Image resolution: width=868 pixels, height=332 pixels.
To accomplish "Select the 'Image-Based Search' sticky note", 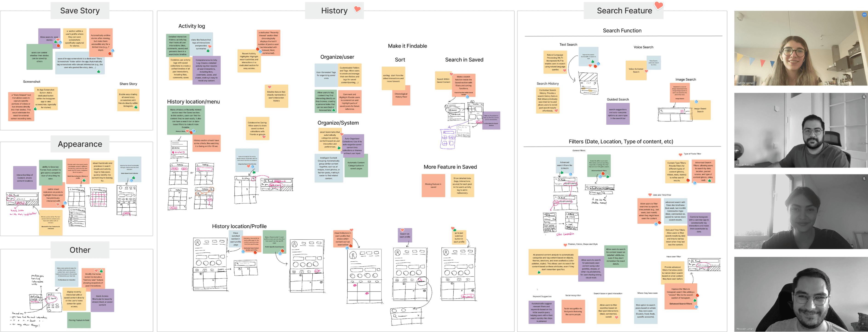I will pos(700,110).
